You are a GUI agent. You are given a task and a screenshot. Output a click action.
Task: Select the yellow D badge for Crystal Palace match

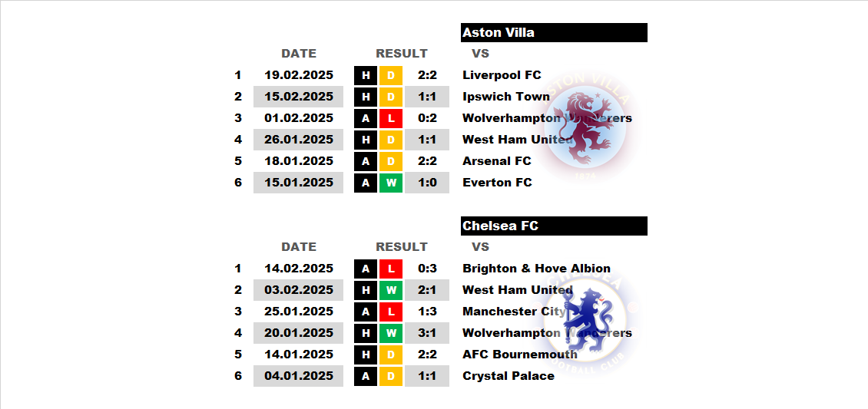coord(391,377)
